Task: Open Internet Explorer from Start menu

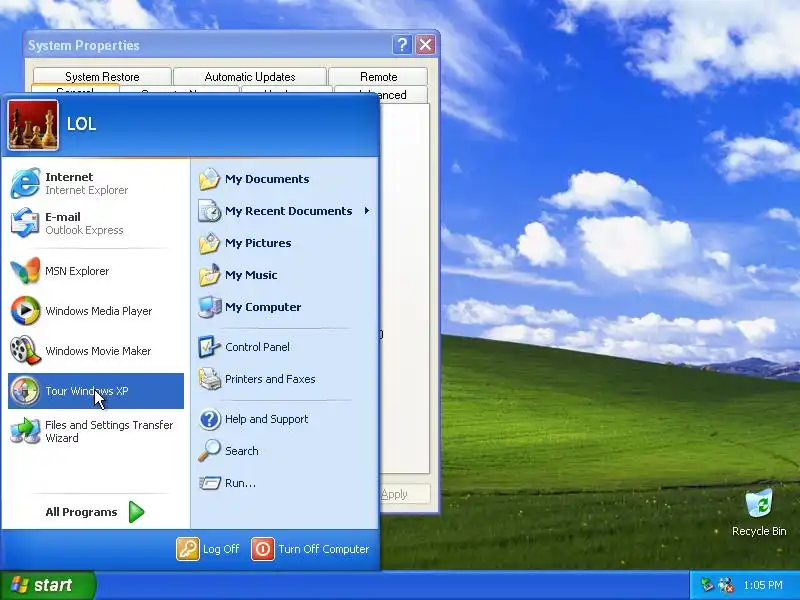Action: point(96,183)
